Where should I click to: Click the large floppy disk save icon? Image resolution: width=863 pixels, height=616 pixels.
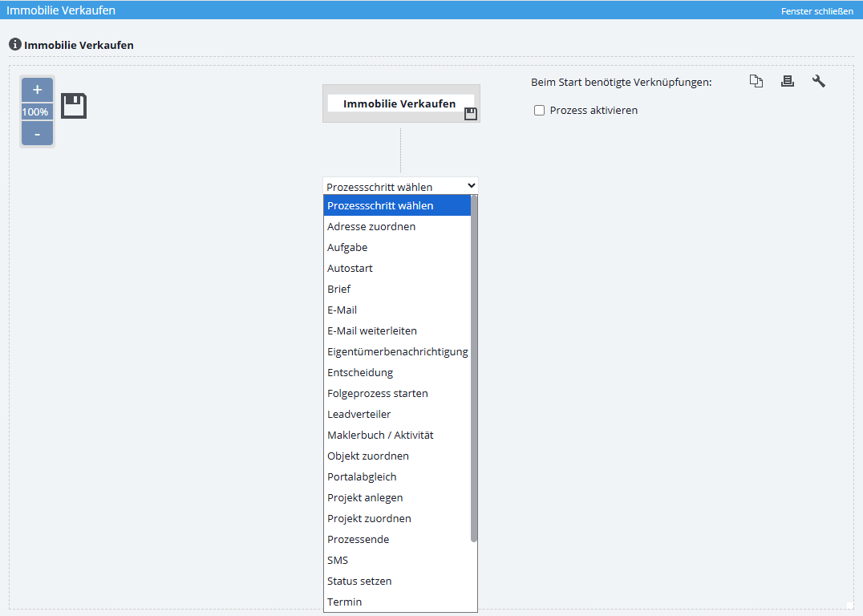[74, 106]
